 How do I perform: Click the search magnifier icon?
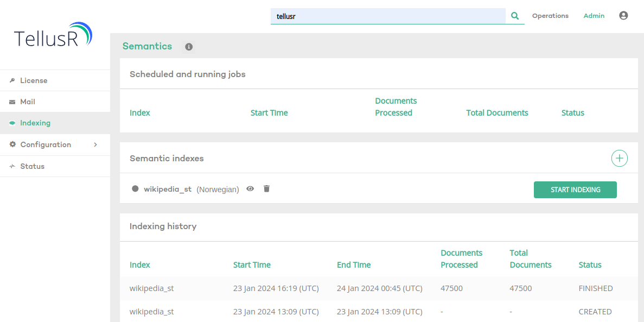[x=515, y=16]
